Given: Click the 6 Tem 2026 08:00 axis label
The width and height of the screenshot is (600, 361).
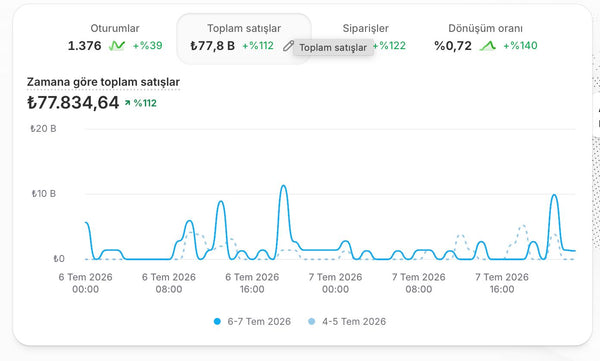Looking at the screenshot, I should [169, 283].
